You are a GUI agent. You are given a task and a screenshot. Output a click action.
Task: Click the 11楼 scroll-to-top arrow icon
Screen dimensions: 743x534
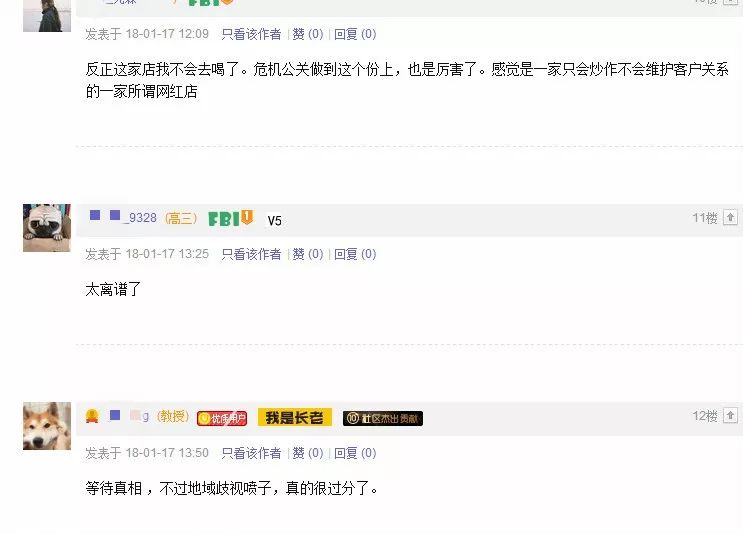(x=730, y=217)
